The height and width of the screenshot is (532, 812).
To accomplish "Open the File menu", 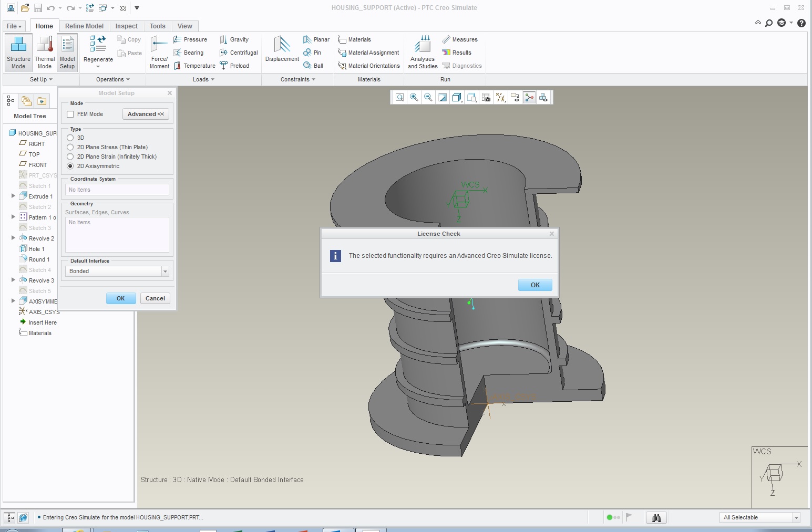I will click(13, 26).
